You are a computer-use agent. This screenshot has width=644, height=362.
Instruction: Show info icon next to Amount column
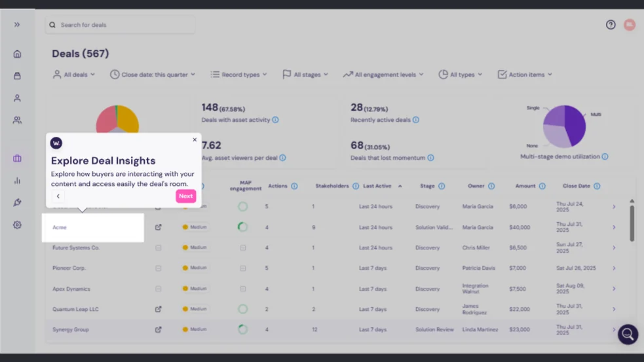pos(542,186)
